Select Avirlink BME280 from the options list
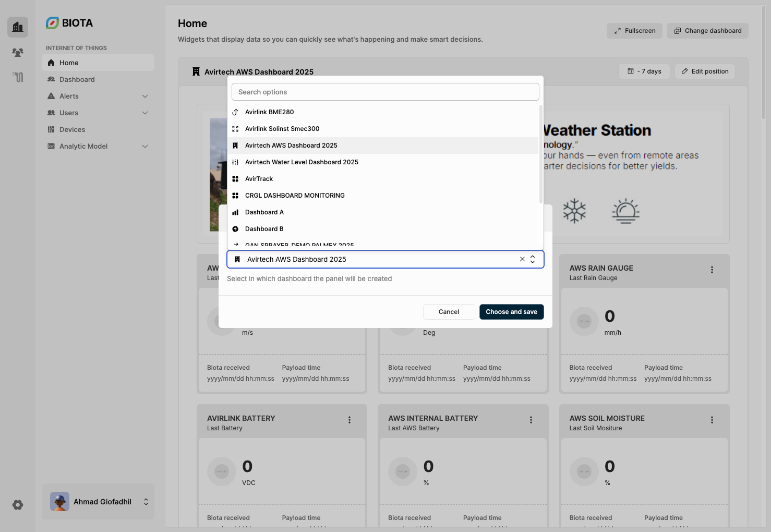771x532 pixels. (269, 112)
